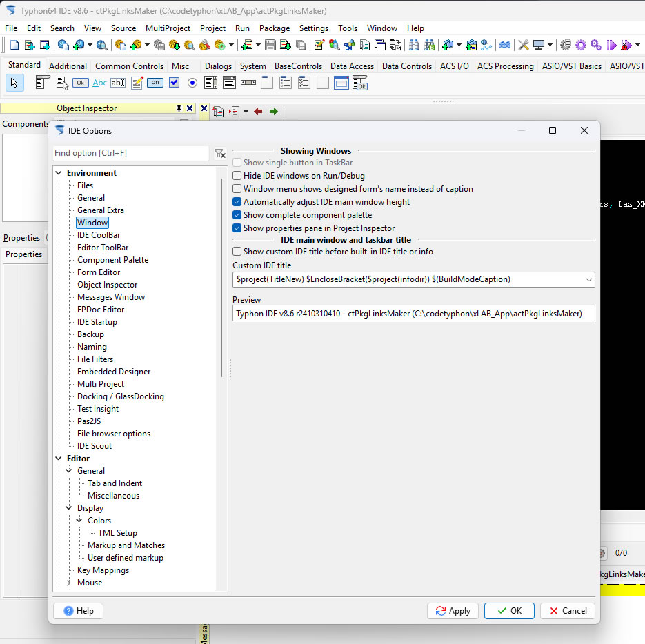
Task: Enable Hide IDE windows on Run/Debug
Action: [x=237, y=176]
